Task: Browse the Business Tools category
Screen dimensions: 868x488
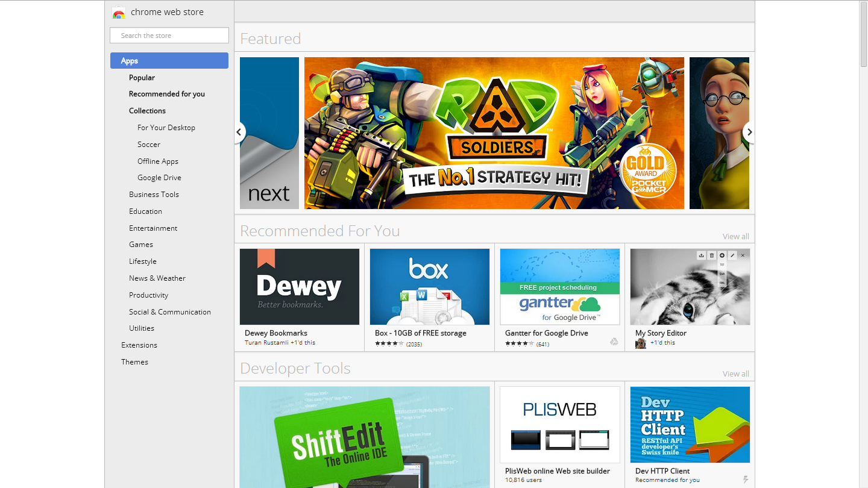Action: point(154,195)
